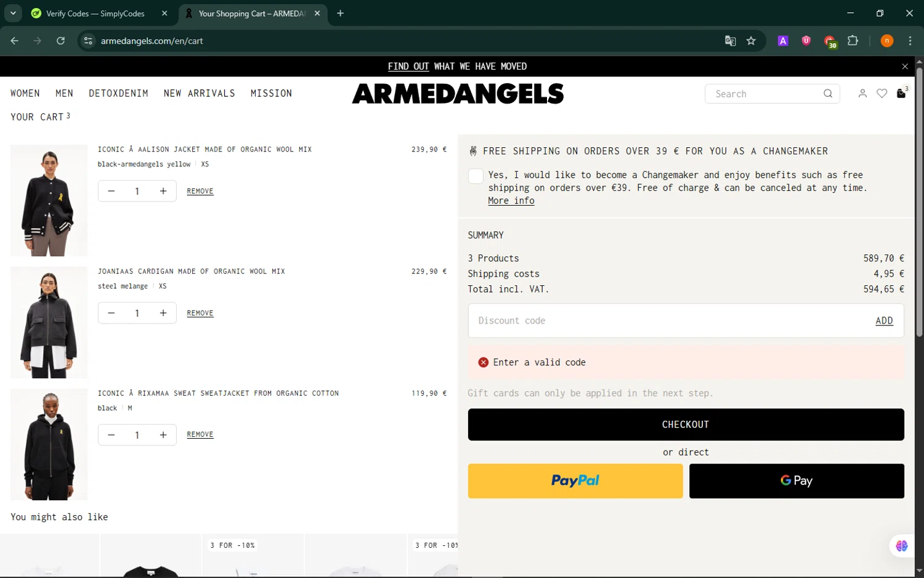Image resolution: width=924 pixels, height=578 pixels.
Task: Apply code with the ADD button
Action: tap(884, 321)
